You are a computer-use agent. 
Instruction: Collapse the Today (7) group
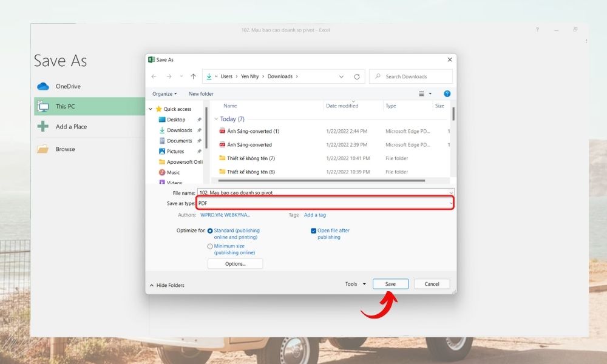(216, 119)
